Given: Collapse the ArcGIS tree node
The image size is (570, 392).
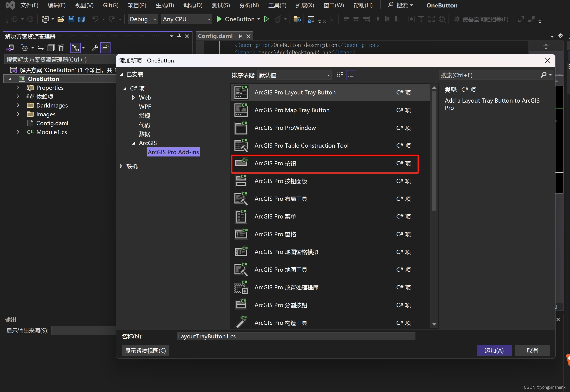Looking at the screenshot, I should pyautogui.click(x=134, y=143).
